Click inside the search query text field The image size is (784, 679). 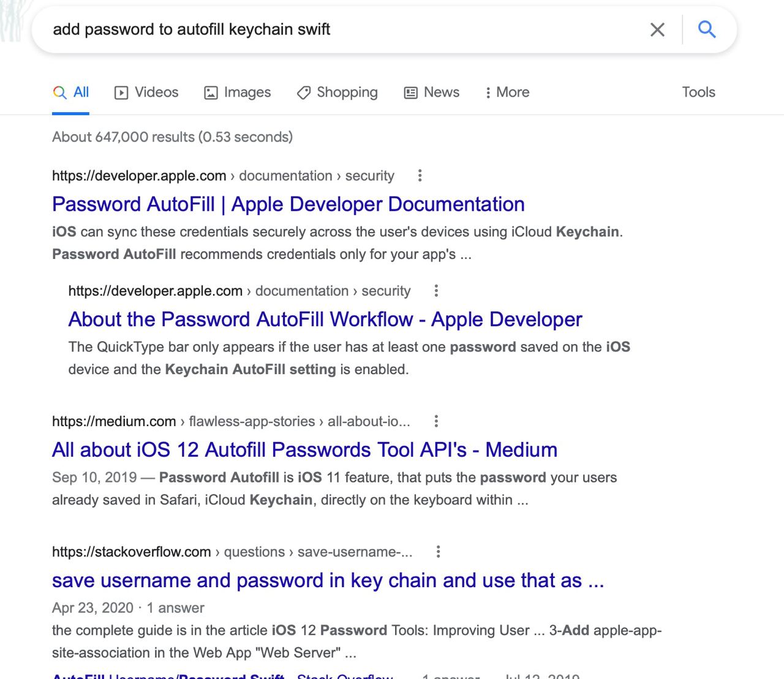point(343,29)
